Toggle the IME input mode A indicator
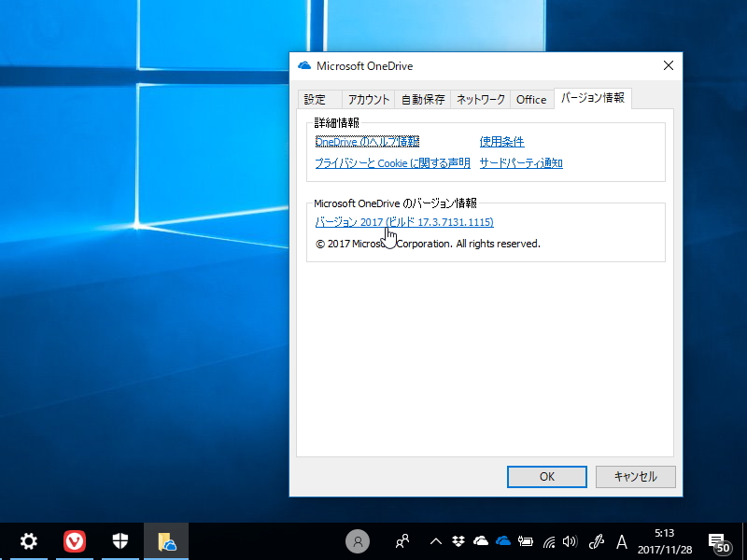 tap(621, 542)
